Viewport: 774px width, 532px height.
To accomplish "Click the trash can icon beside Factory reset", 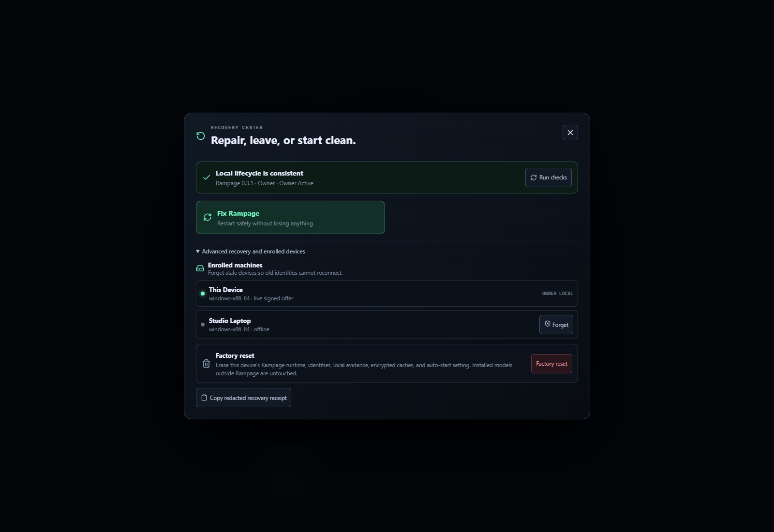I will click(206, 364).
